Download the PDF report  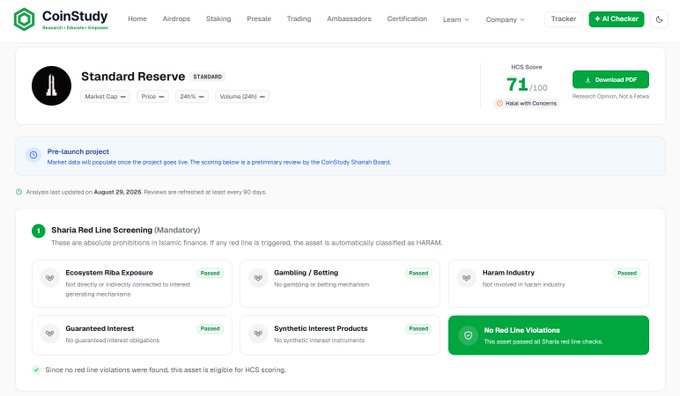(611, 80)
